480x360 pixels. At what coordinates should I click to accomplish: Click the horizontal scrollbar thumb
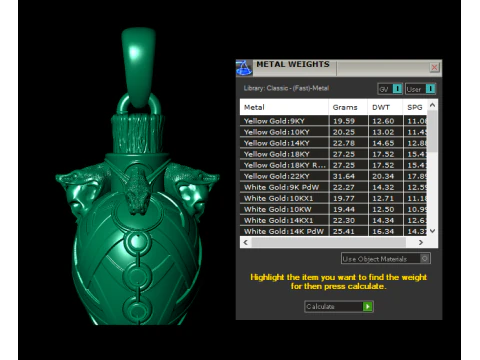click(328, 242)
